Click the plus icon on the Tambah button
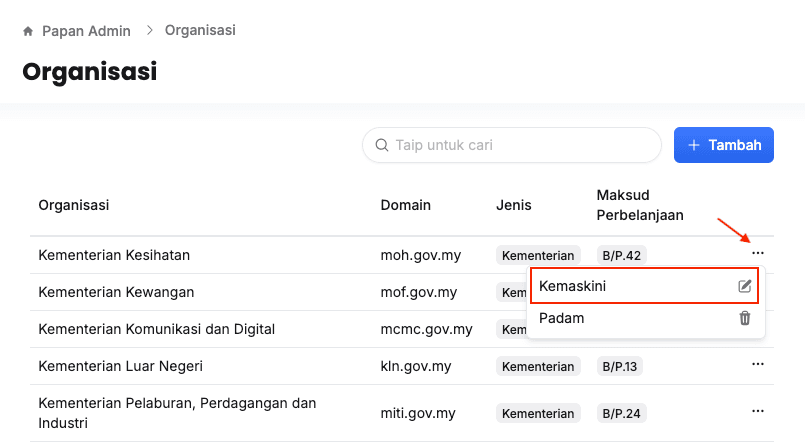 click(695, 145)
